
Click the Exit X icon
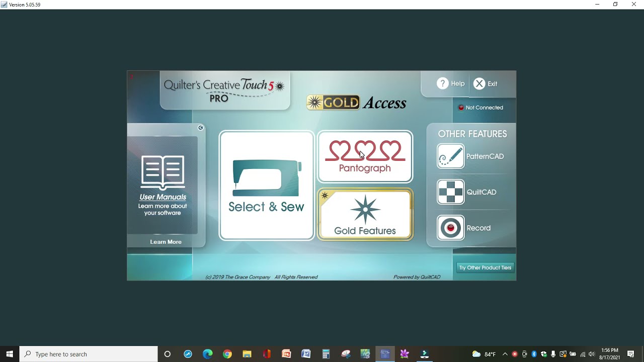(x=479, y=83)
